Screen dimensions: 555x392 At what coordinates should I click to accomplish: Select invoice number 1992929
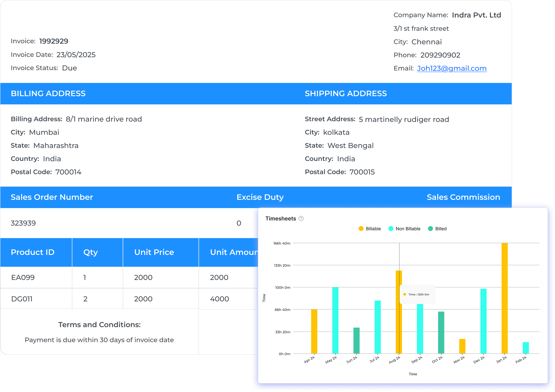(x=54, y=41)
